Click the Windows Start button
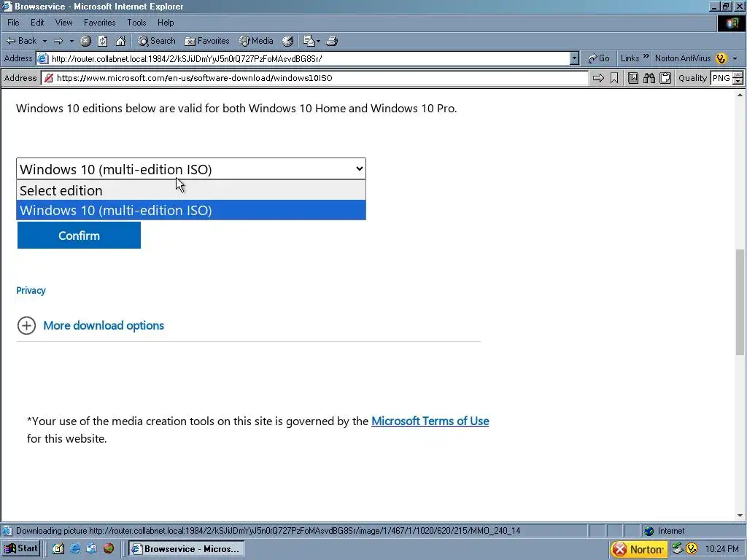This screenshot has width=747, height=560. (21, 548)
